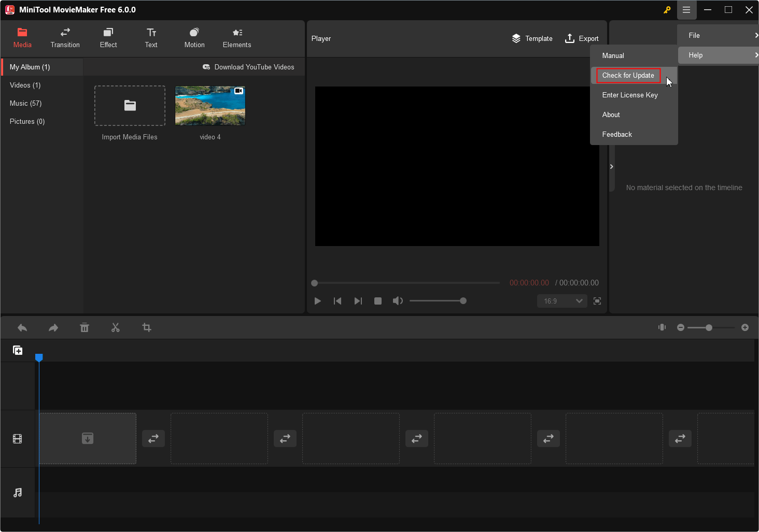The width and height of the screenshot is (759, 532).
Task: Click the Undo arrow
Action: tap(22, 327)
